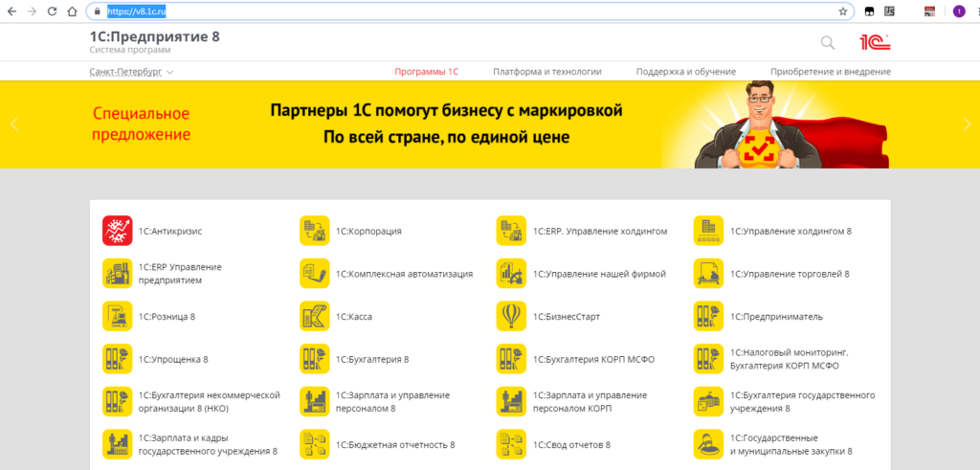Image resolution: width=980 pixels, height=470 pixels.
Task: Click the 1С:Бухгалтерия КОРП МСФО icon
Action: click(512, 359)
